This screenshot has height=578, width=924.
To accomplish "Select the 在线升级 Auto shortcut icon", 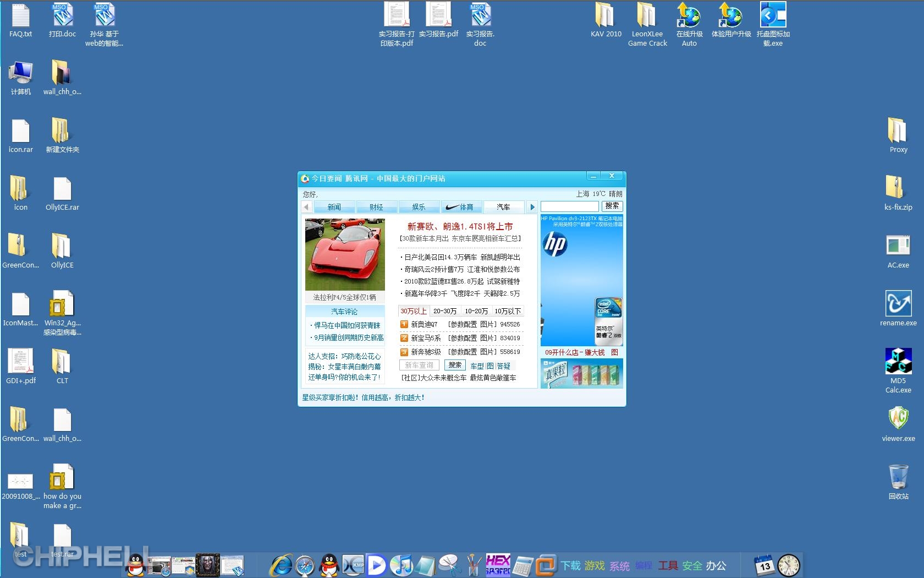I will click(689, 24).
